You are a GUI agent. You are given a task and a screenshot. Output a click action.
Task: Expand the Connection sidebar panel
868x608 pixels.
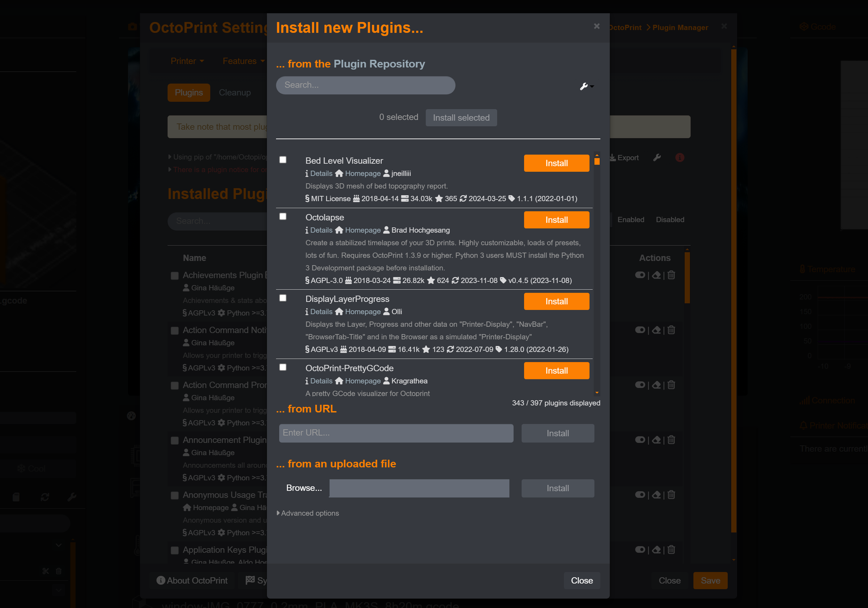(x=827, y=400)
